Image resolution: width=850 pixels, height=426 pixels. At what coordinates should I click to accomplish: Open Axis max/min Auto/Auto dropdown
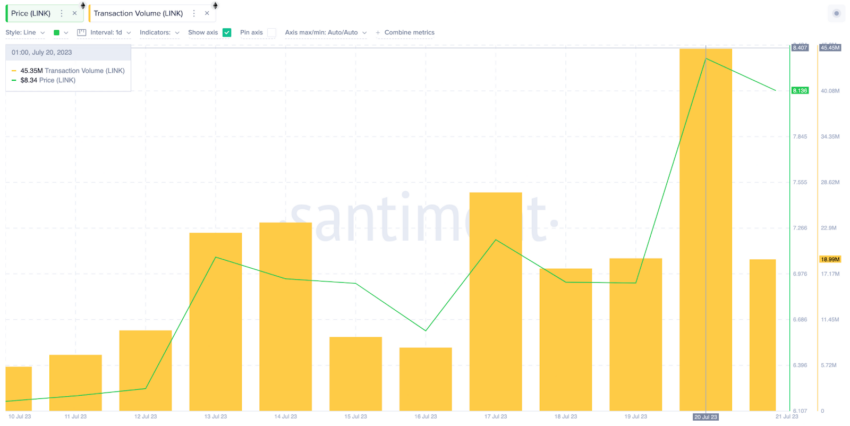[x=326, y=33]
